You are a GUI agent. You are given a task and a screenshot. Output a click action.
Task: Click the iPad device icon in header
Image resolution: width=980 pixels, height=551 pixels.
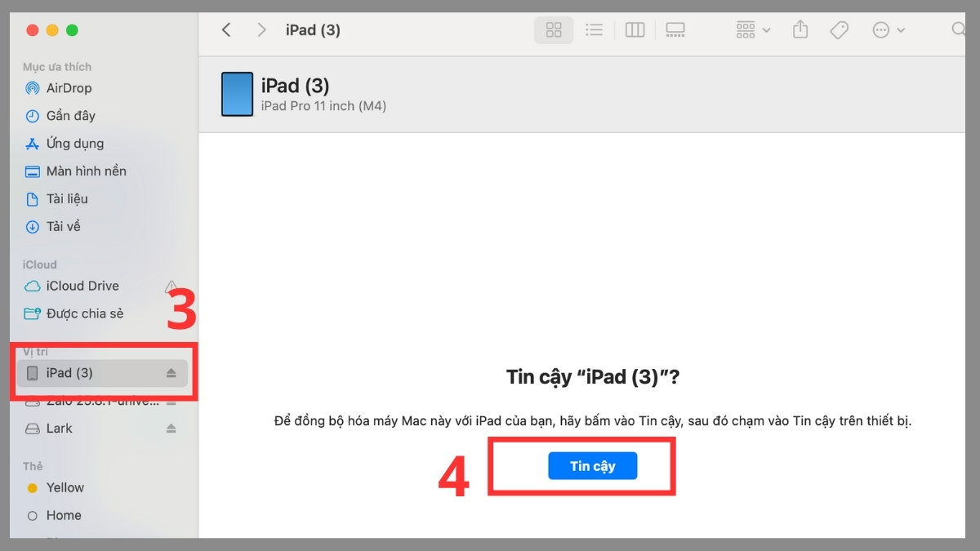[238, 94]
